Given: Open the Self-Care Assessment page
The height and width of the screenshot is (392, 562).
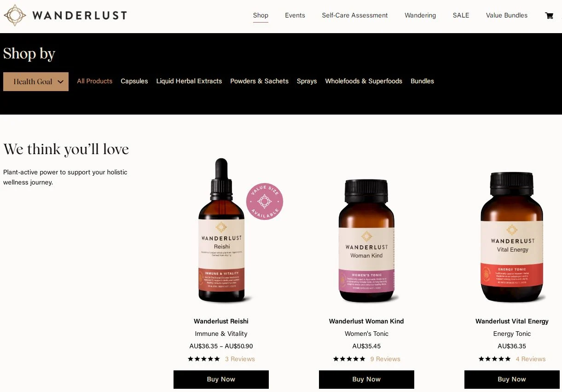Looking at the screenshot, I should tap(355, 15).
